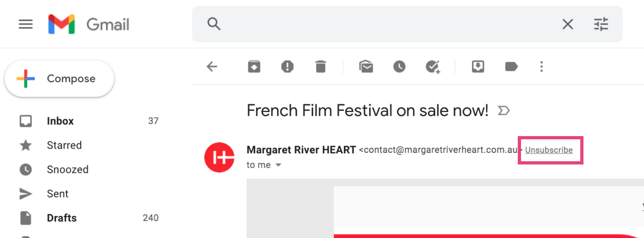The width and height of the screenshot is (644, 238).
Task: Move email to another folder
Action: point(478,67)
